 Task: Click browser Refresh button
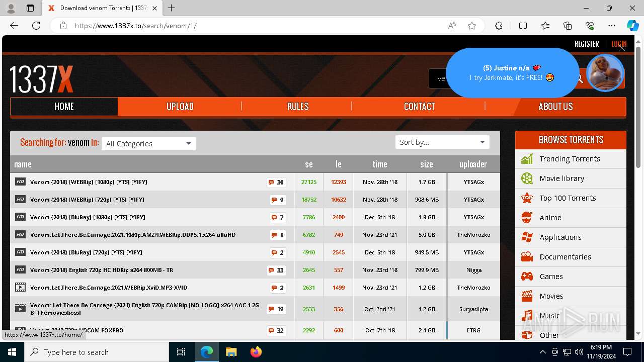36,26
